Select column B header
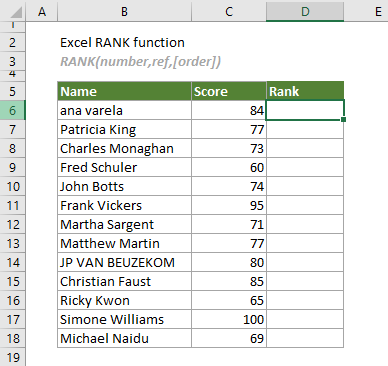 click(124, 11)
